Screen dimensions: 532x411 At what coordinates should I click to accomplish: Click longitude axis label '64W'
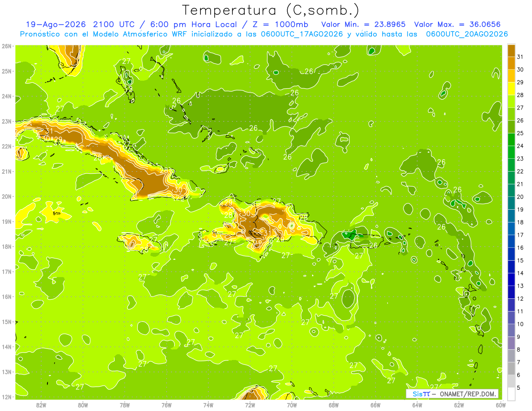(417, 405)
